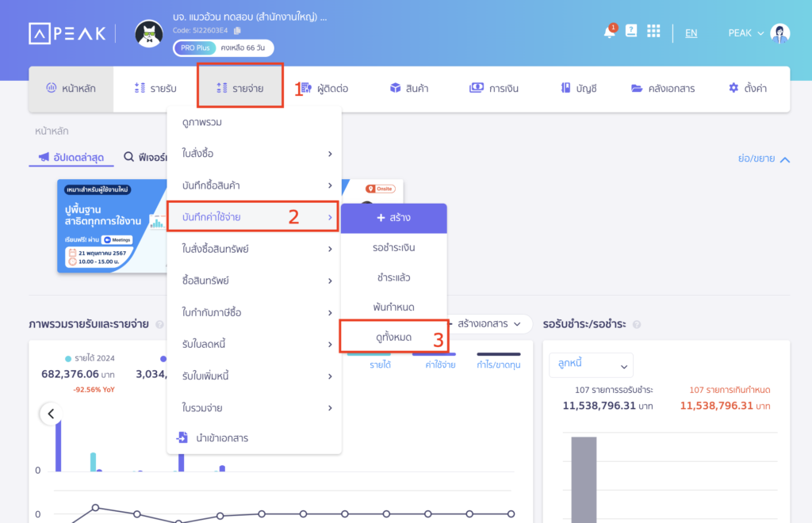
Task: Click previous arrow on the chart
Action: 52,413
